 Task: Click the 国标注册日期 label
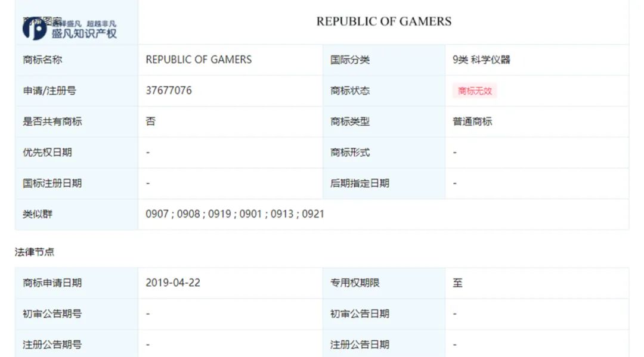(52, 183)
